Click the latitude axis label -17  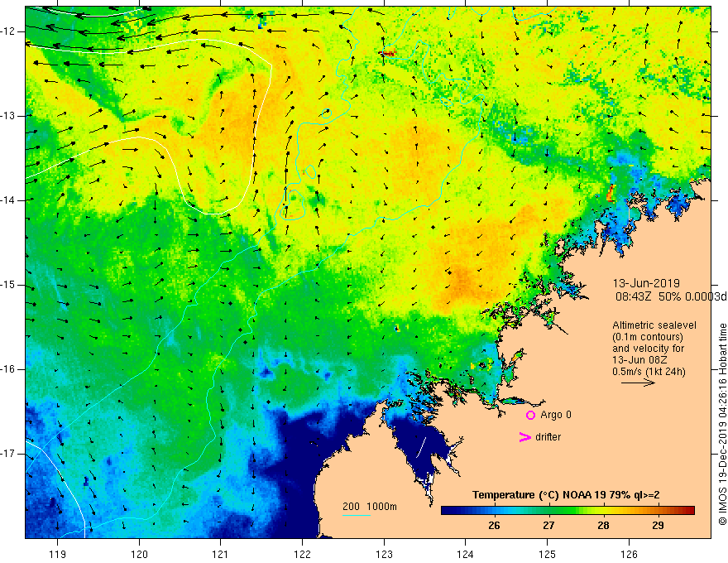click(8, 454)
